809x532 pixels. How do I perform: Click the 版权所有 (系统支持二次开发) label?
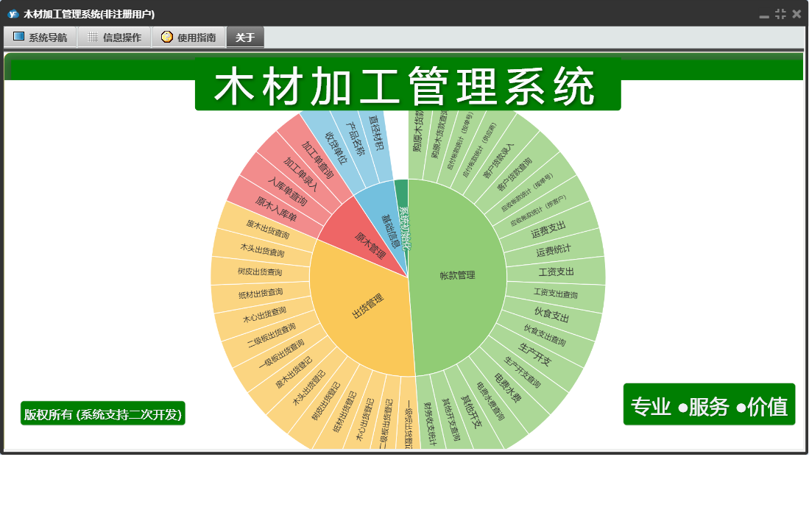[x=102, y=414]
